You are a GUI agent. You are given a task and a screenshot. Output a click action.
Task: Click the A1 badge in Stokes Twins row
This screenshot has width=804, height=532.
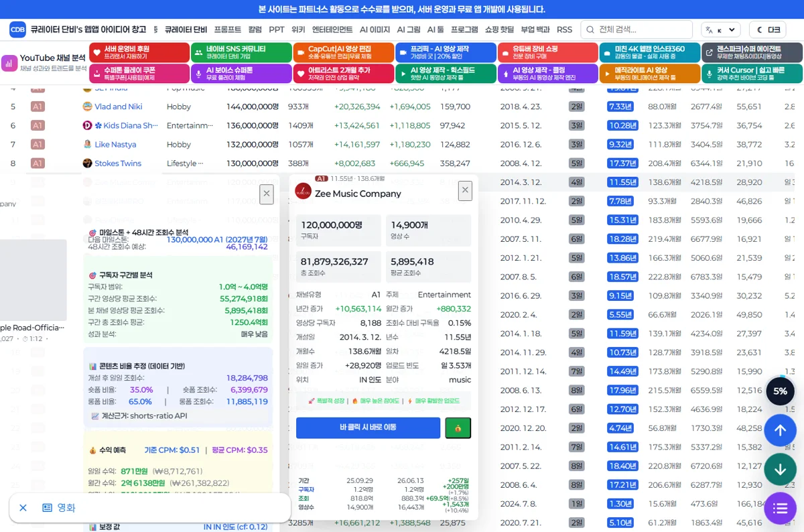point(38,163)
